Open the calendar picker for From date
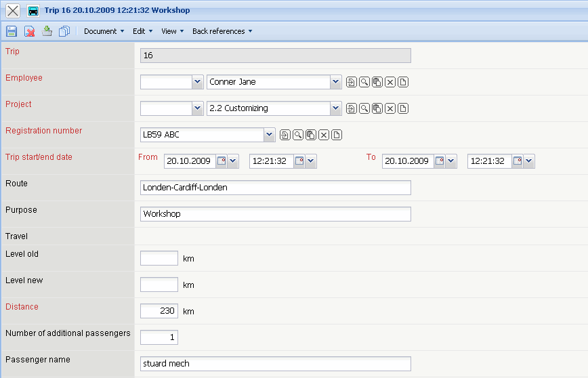588x378 pixels. click(222, 161)
